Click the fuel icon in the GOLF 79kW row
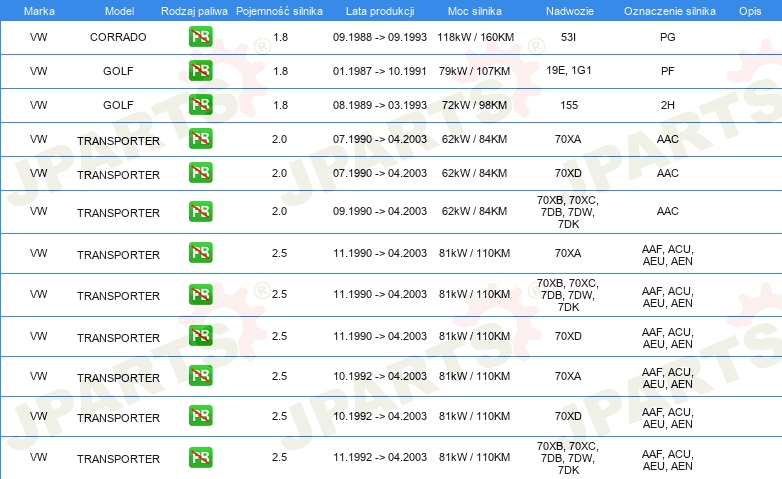Viewport: 782px width, 479px height. 200,70
